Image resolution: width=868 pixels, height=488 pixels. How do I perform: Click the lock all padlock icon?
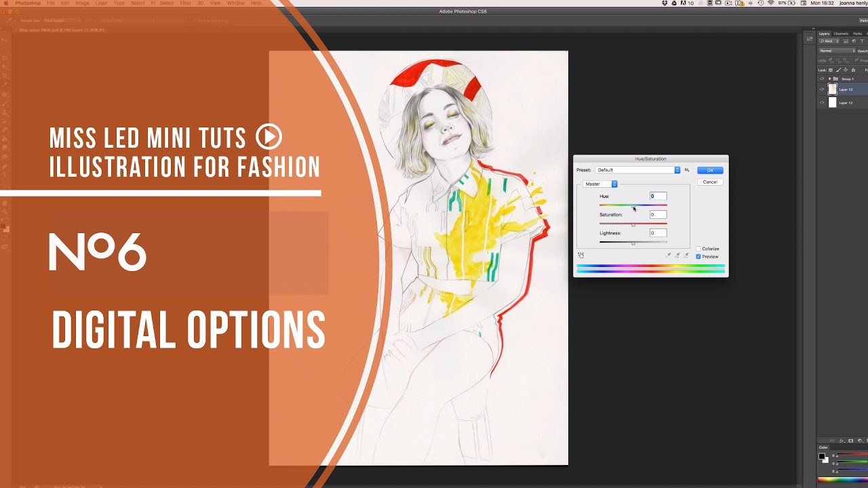853,70
